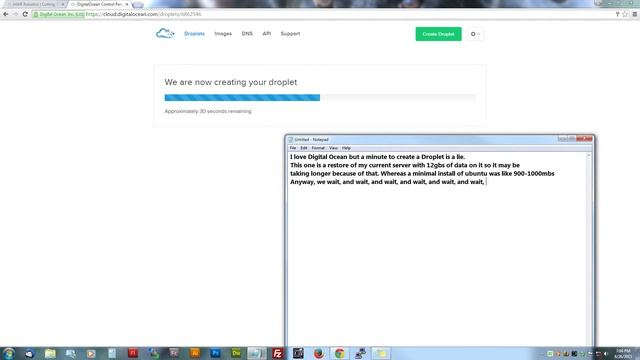Select the DigitalOcean Control Panel tab
This screenshot has height=360, width=640.
coord(98,4)
